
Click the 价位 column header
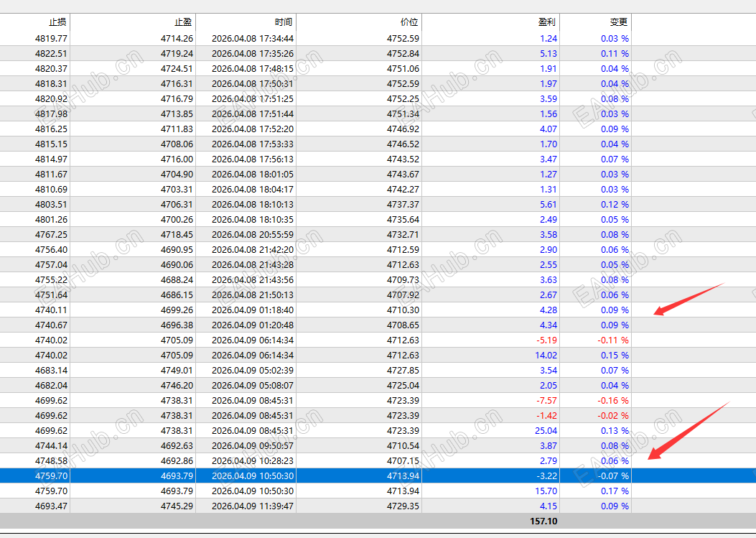[359, 22]
